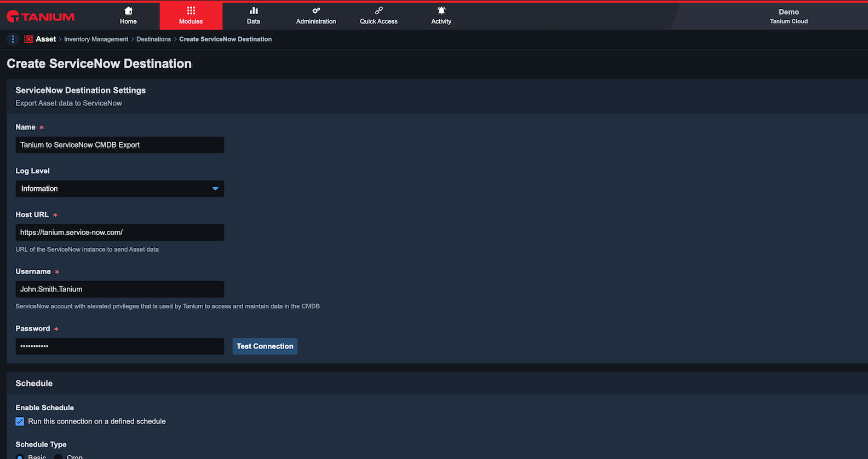The width and height of the screenshot is (868, 459).
Task: Click the Tanium logo
Action: (x=41, y=16)
